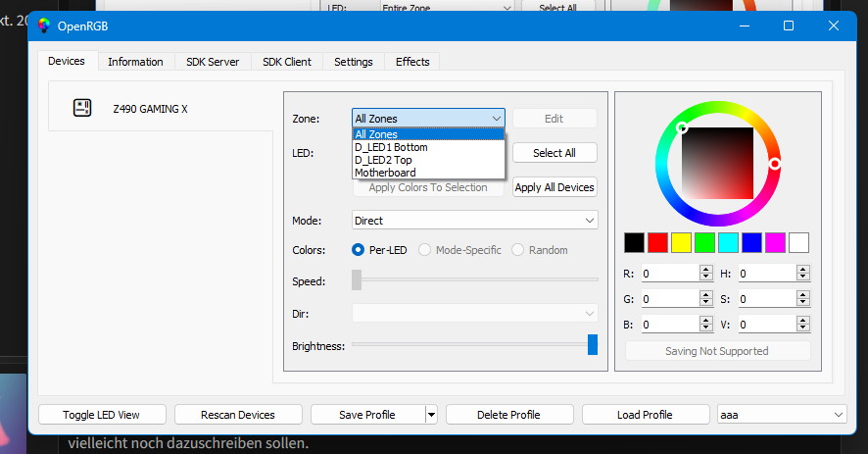The image size is (868, 454).
Task: Click the S saturation value field
Action: 767,299
